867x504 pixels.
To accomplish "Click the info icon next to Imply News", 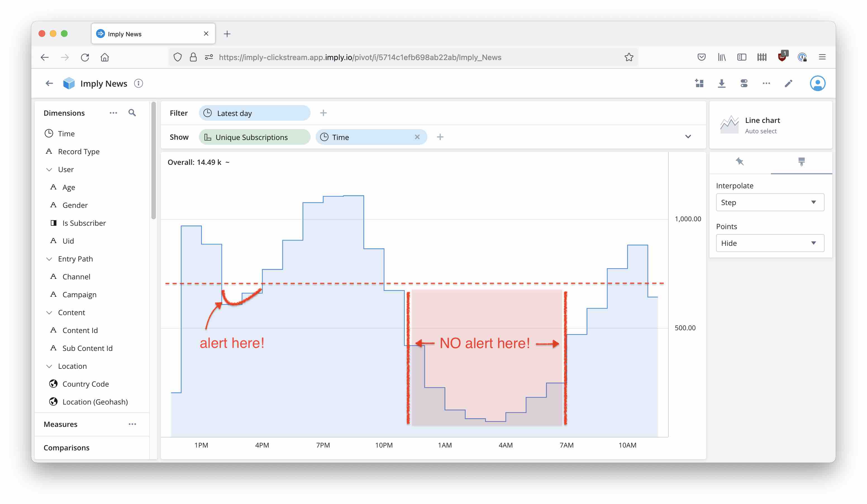I will coord(139,84).
